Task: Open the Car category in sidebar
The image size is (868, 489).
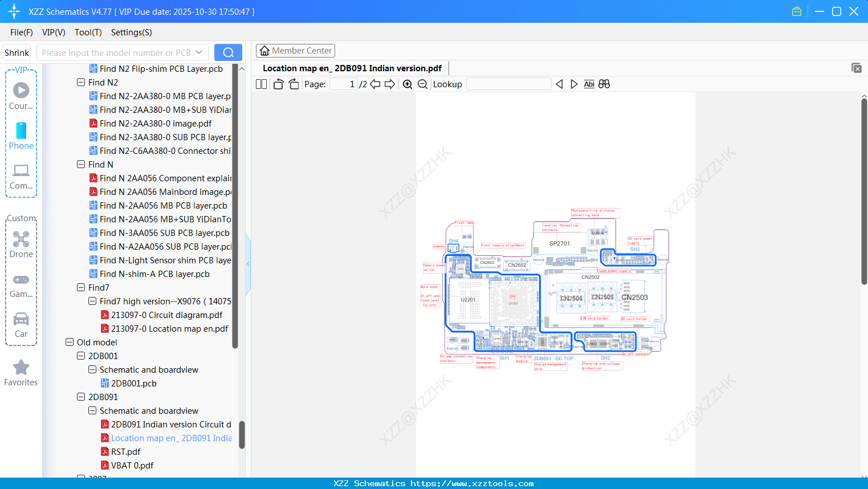Action: coord(21,324)
